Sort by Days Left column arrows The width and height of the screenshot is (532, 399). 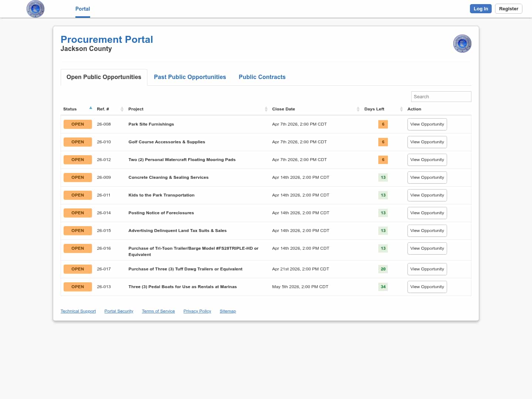click(x=401, y=109)
